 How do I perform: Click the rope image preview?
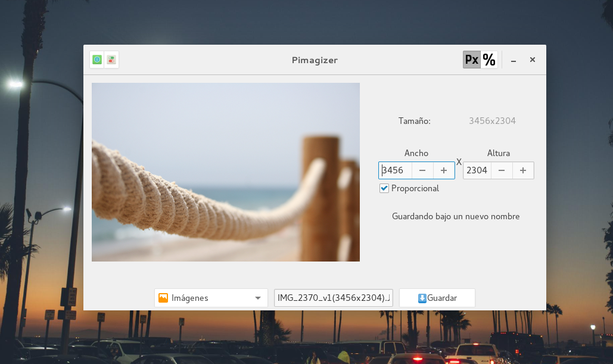coord(225,172)
